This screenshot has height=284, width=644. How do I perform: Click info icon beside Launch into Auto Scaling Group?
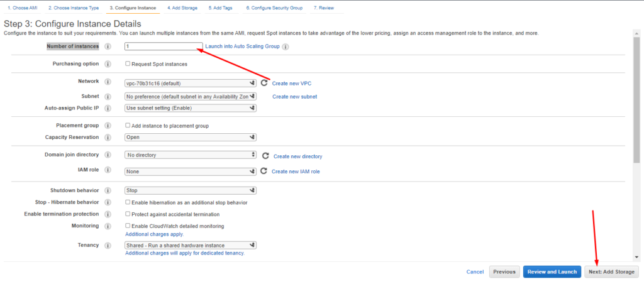[x=286, y=46]
